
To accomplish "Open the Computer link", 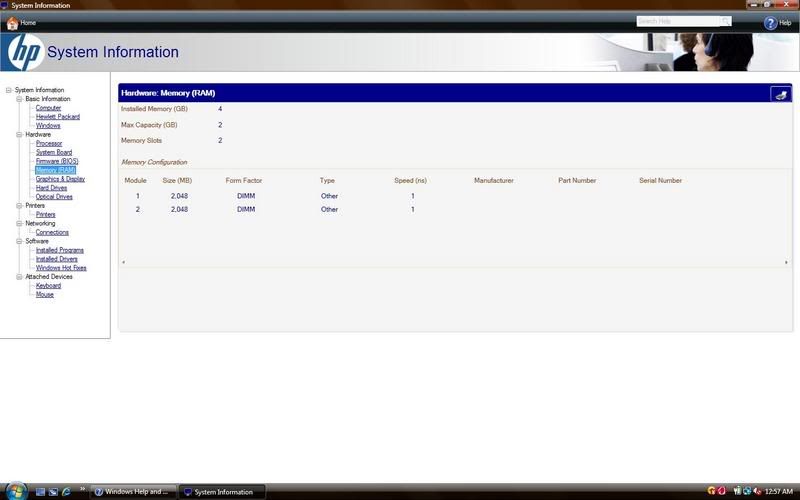I will tap(48, 108).
